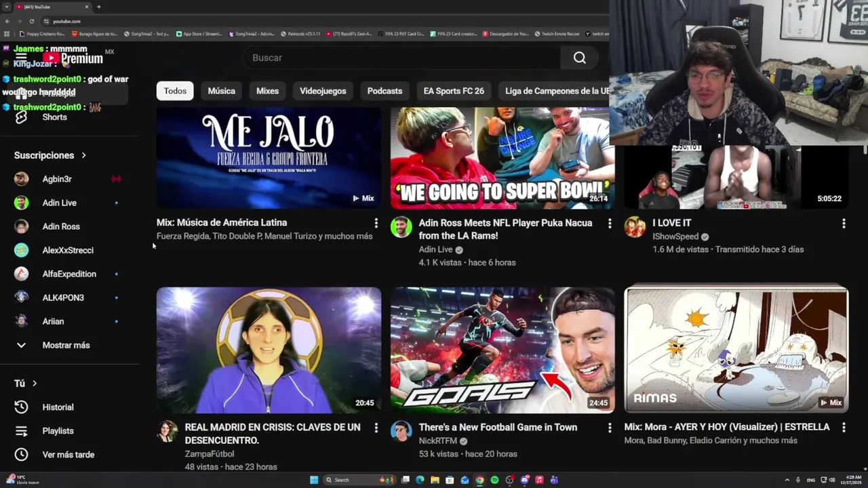Screen dimensions: 868x488
Task: Play the RIMAS Mora mix thumbnail
Action: (736, 350)
